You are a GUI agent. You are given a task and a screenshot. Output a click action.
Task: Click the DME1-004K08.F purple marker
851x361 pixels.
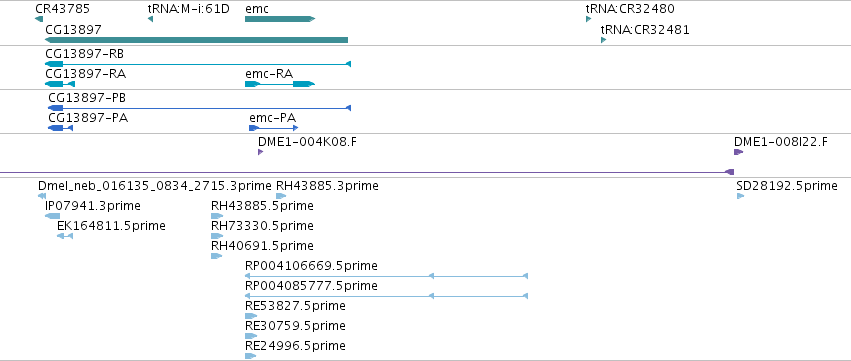point(261,152)
